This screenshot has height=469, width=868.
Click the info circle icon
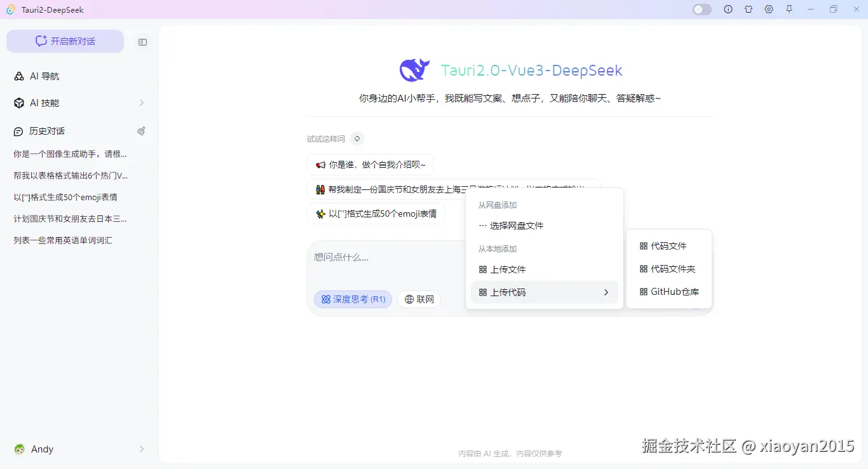(728, 10)
